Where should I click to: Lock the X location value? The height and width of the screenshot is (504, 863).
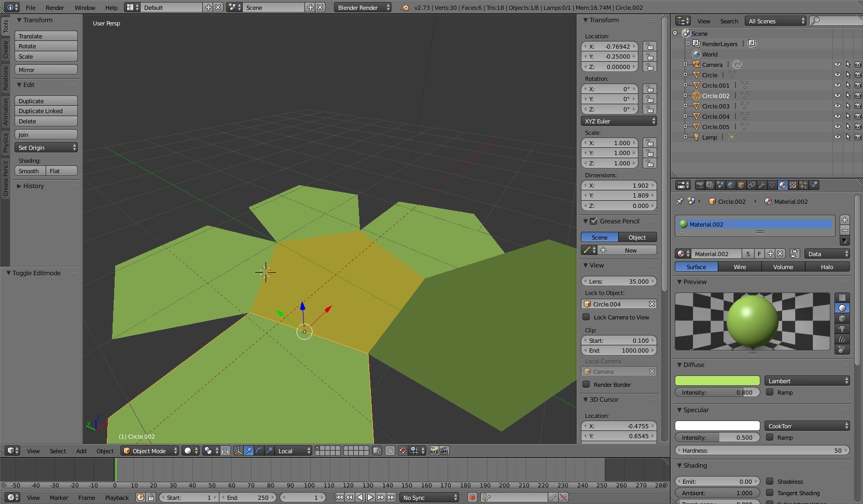coord(649,46)
